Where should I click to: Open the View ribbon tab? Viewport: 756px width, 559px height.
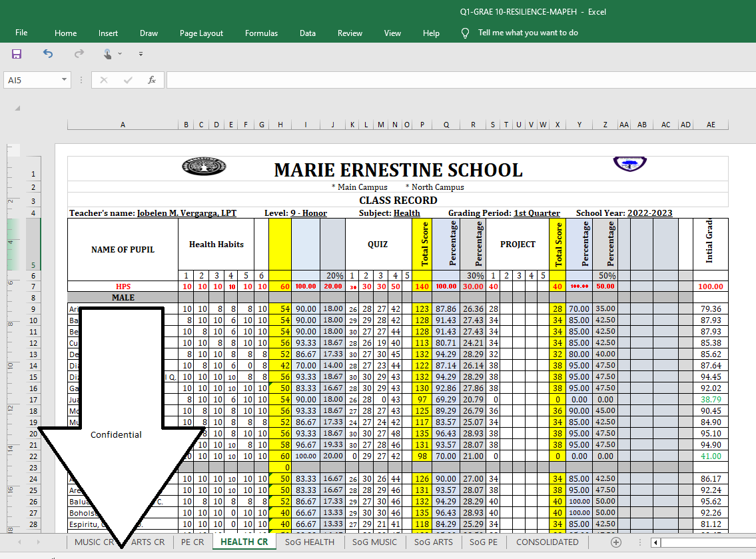[x=392, y=33]
